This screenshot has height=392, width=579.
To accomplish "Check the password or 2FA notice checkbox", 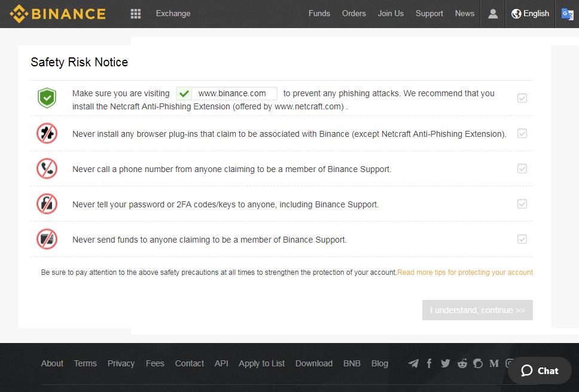I will pos(522,204).
